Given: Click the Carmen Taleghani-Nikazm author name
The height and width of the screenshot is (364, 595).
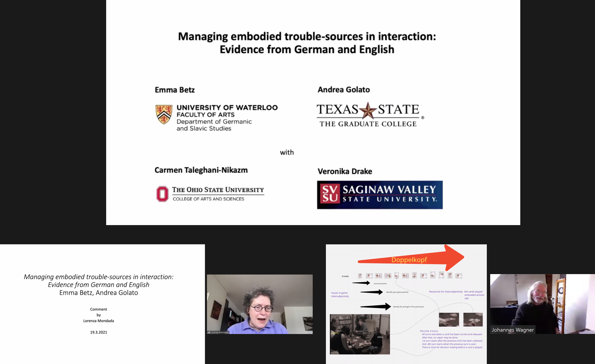Looking at the screenshot, I should (201, 170).
